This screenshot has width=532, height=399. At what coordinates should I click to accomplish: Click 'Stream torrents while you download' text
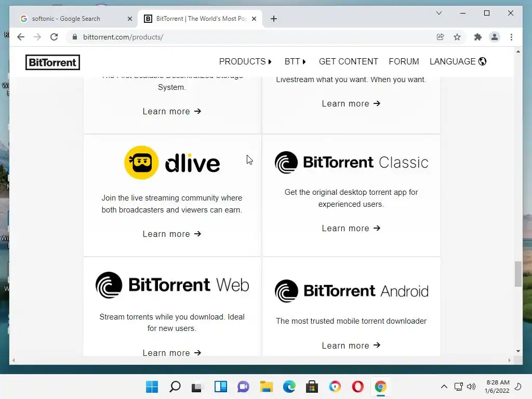tap(171, 322)
